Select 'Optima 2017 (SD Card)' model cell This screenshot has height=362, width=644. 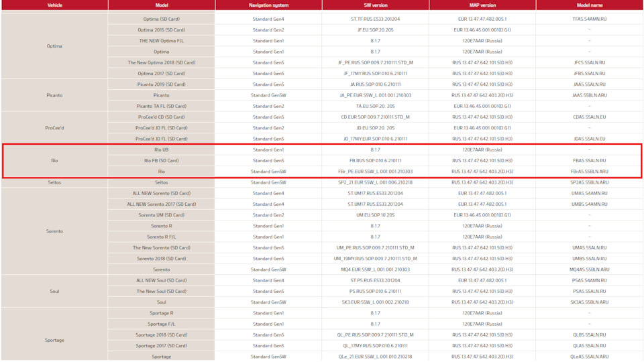click(162, 74)
